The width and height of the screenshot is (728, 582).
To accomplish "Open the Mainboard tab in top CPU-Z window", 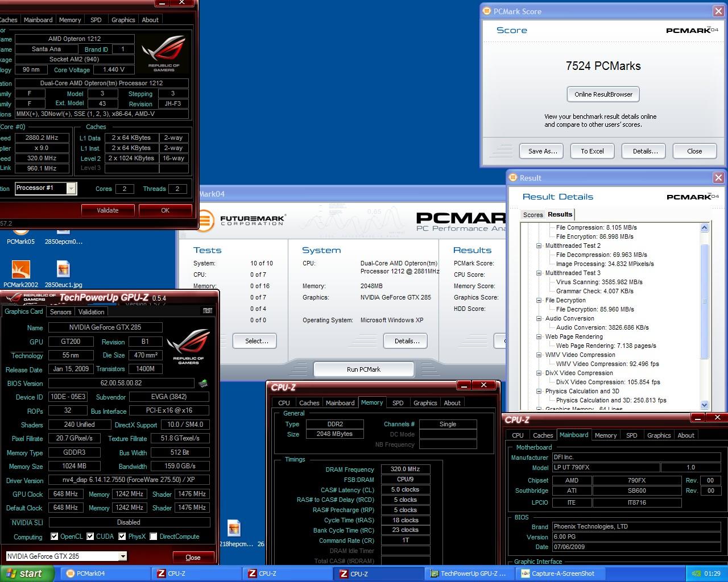I will click(x=38, y=20).
